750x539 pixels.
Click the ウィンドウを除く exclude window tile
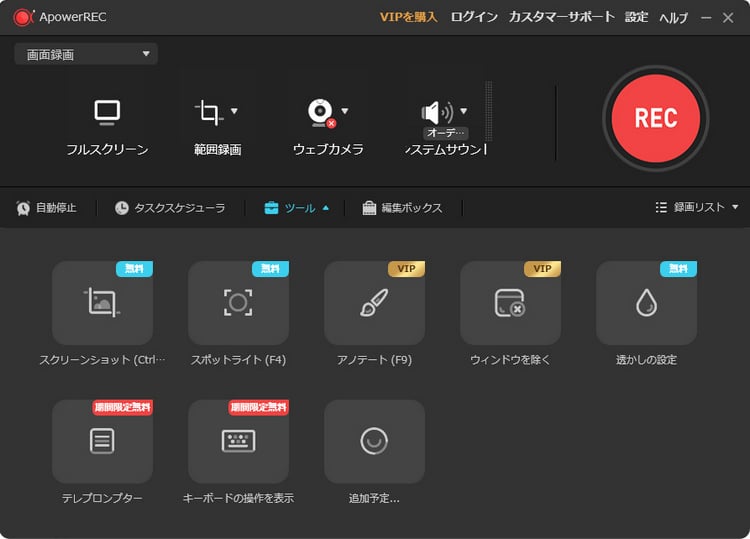tap(510, 303)
